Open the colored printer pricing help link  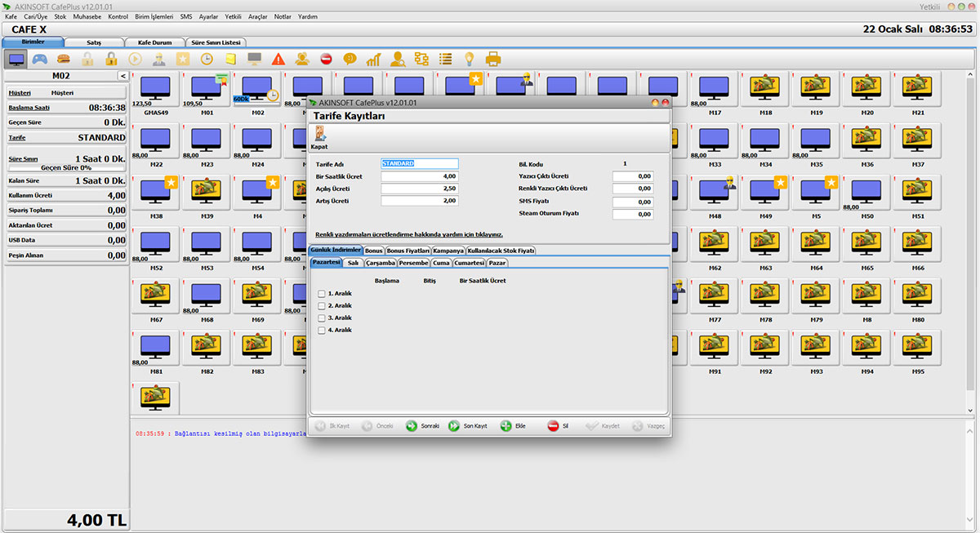tap(408, 234)
